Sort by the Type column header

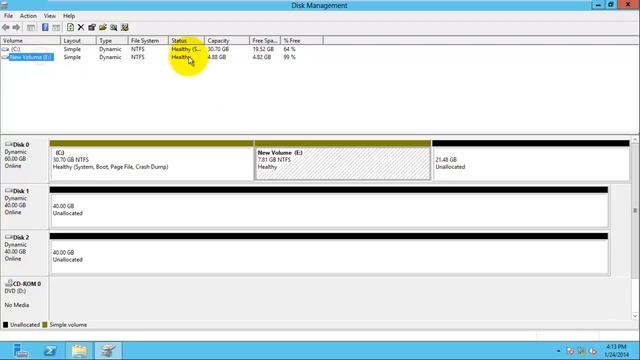point(112,40)
